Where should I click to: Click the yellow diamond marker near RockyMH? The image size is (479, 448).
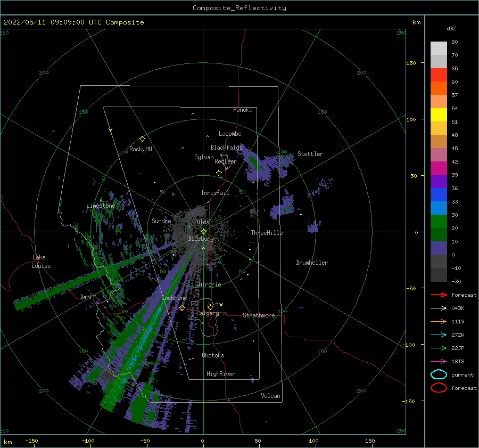pos(142,139)
